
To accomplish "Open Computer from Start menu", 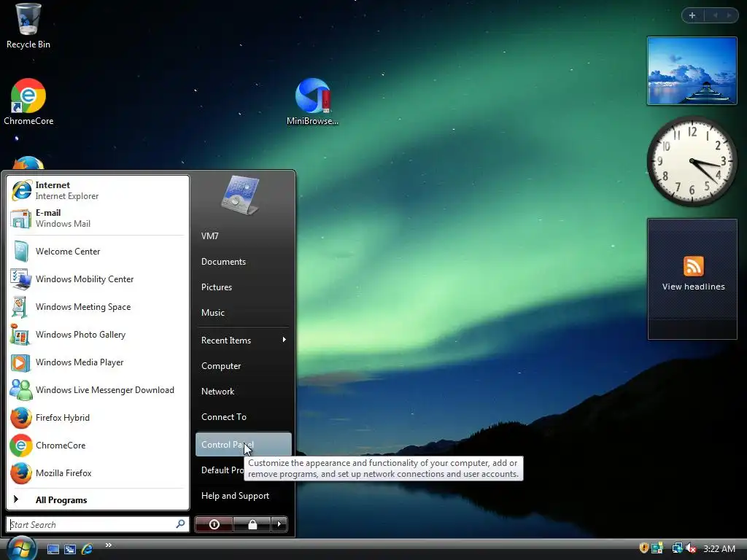I will point(243,366).
